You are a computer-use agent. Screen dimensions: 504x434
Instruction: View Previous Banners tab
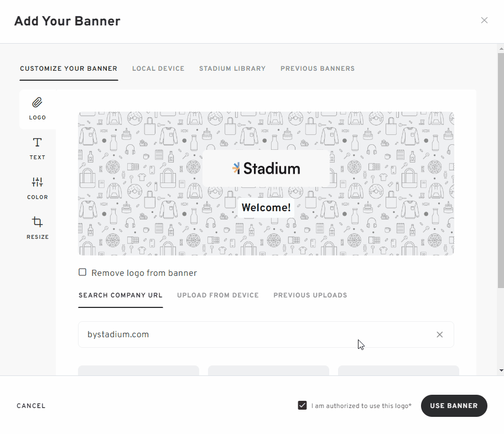point(318,69)
